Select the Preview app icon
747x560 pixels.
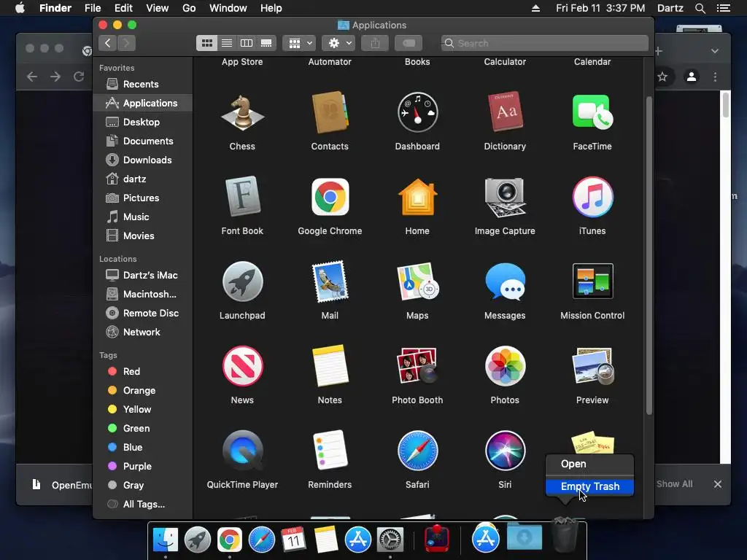pyautogui.click(x=592, y=366)
